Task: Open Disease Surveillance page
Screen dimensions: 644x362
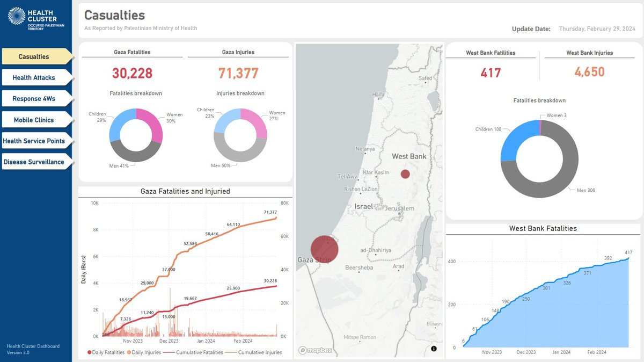Action: click(x=36, y=162)
